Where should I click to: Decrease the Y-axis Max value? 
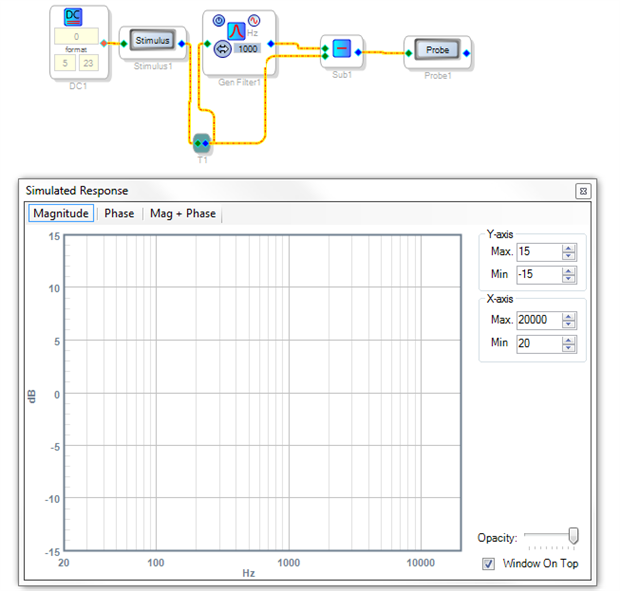[x=569, y=256]
